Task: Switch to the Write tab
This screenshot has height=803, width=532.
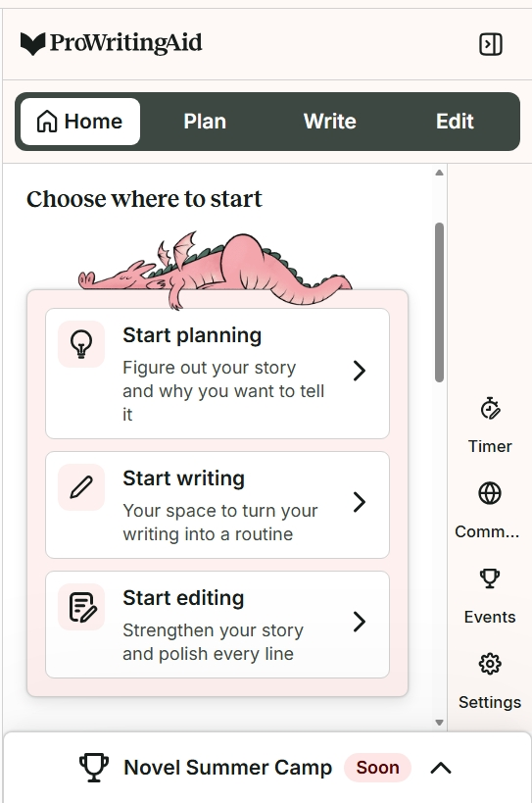Action: 329,122
